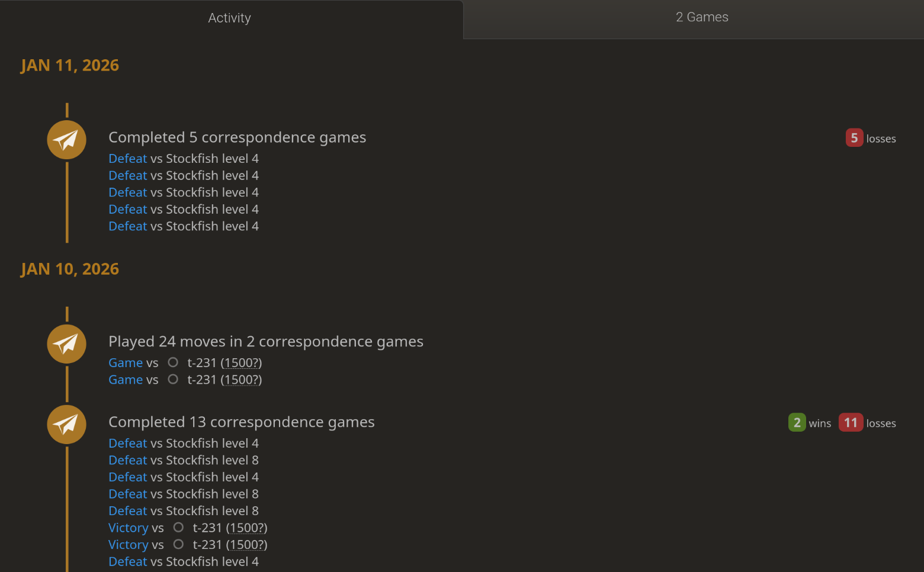Open the first Defeat vs Stockfish level 8 link
Screen dimensions: 924x572
click(127, 461)
